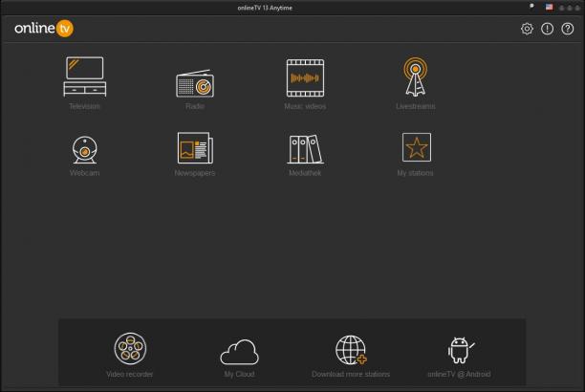Open the My stations star icon
Image resolution: width=585 pixels, height=392 pixels.
coord(417,147)
